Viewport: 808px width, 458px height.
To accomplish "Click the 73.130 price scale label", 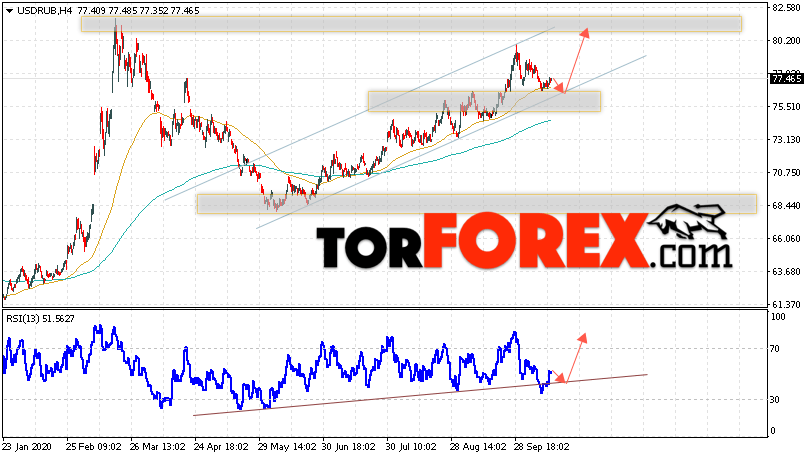I will coord(786,140).
